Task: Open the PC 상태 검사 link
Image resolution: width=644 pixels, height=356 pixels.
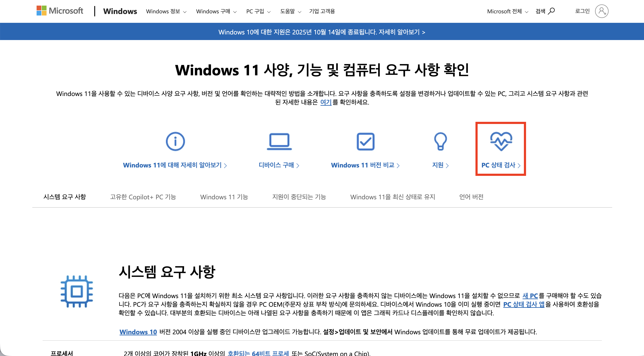Action: point(501,165)
